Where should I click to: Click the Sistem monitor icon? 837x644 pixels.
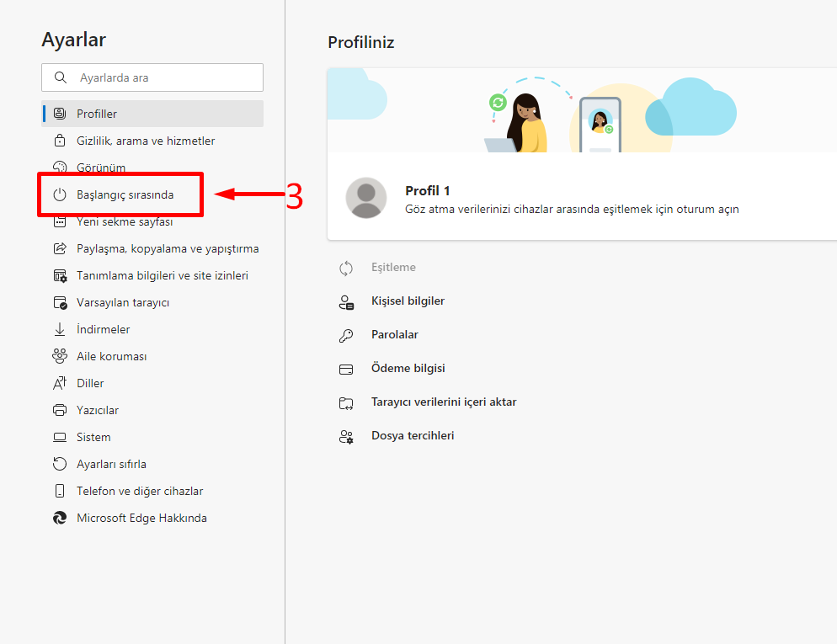[x=60, y=437]
